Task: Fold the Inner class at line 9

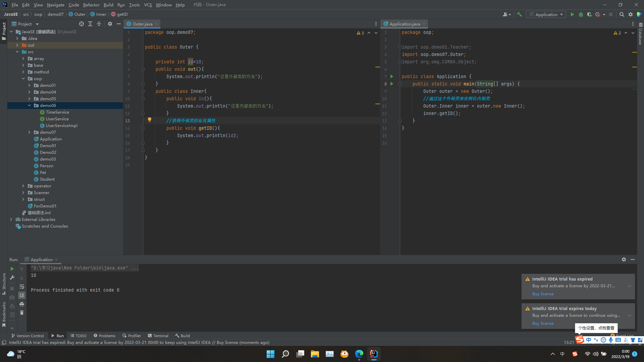Action: click(x=143, y=91)
